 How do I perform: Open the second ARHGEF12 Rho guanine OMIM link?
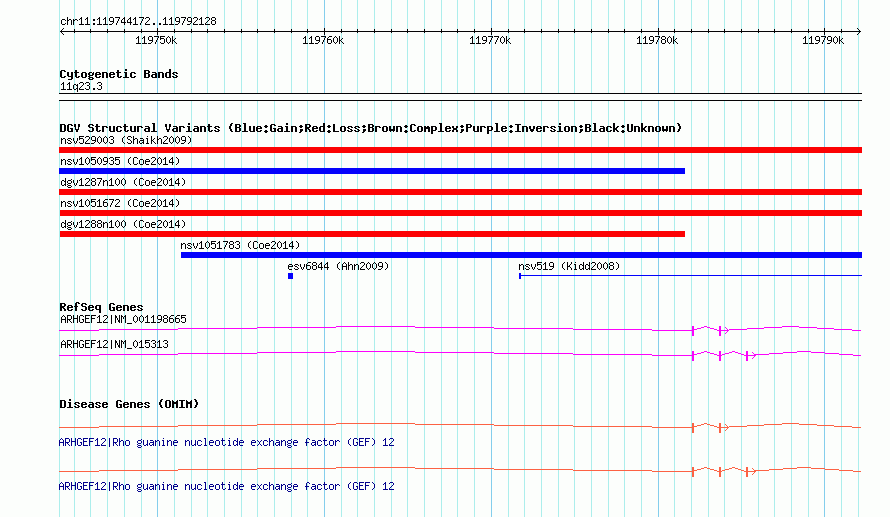click(x=226, y=486)
